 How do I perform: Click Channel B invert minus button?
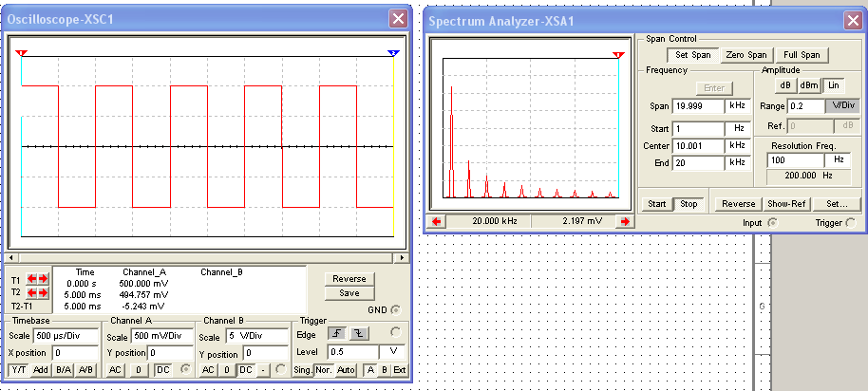[263, 370]
